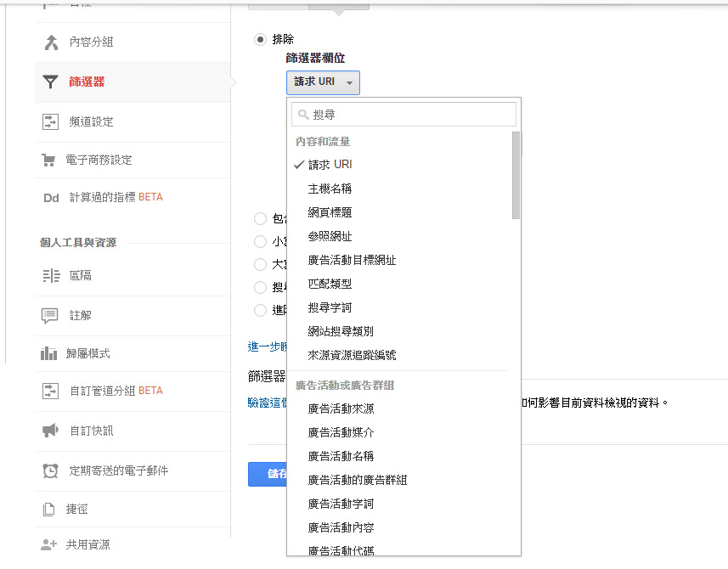Pick 網頁標題 in the filter field list

[x=330, y=212]
